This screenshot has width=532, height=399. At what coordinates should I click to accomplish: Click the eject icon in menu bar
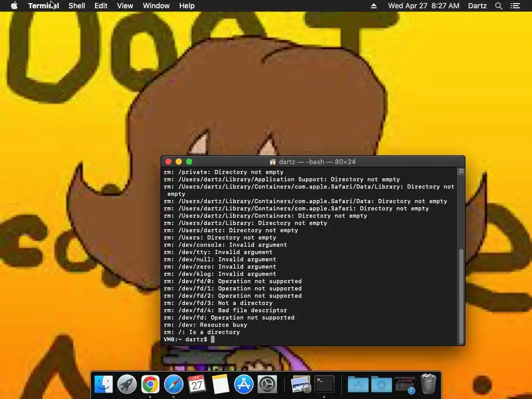[374, 6]
